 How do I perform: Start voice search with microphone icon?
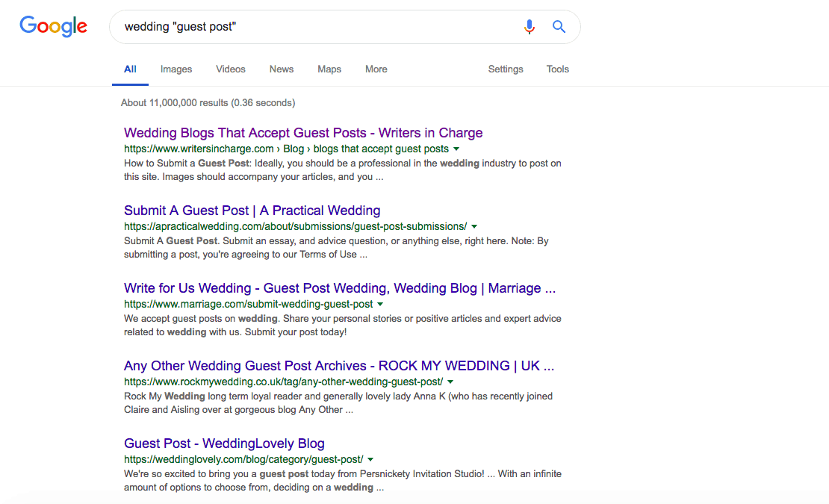tap(530, 26)
